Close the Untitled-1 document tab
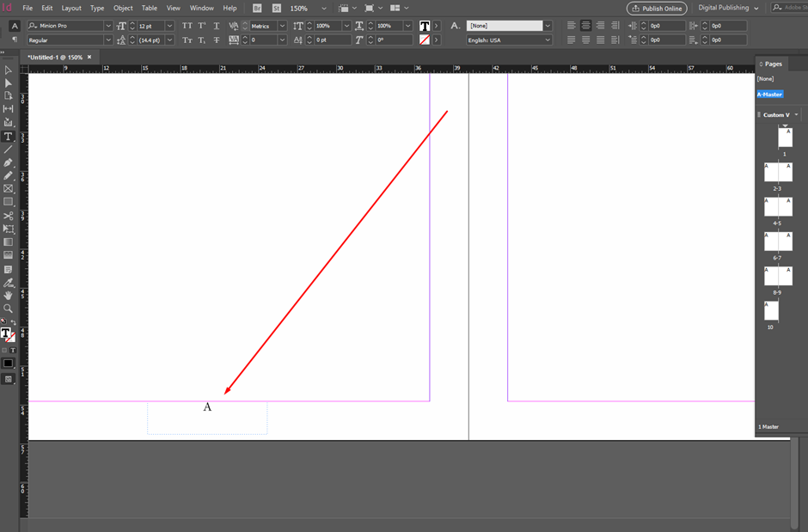 89,58
